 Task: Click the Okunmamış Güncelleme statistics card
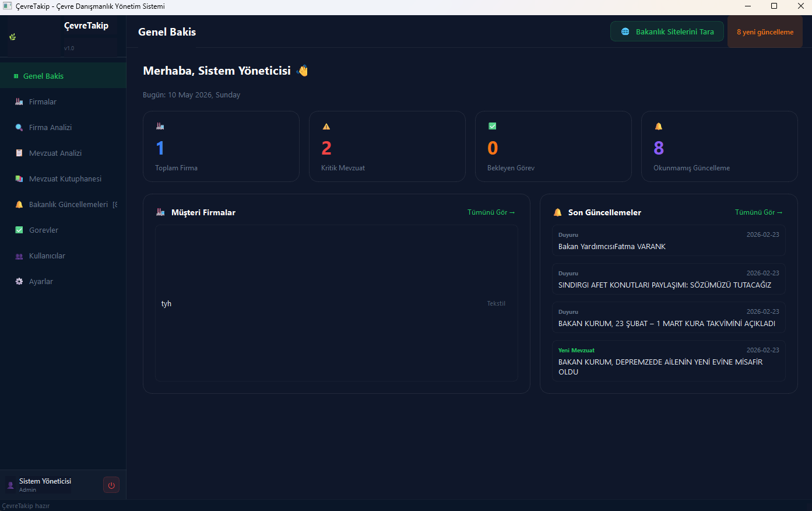[719, 146]
